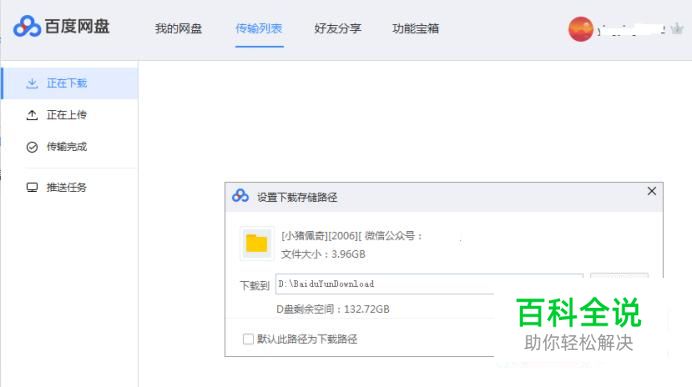Open the 我的网盘 tab
This screenshot has height=387, width=692.
click(x=178, y=29)
